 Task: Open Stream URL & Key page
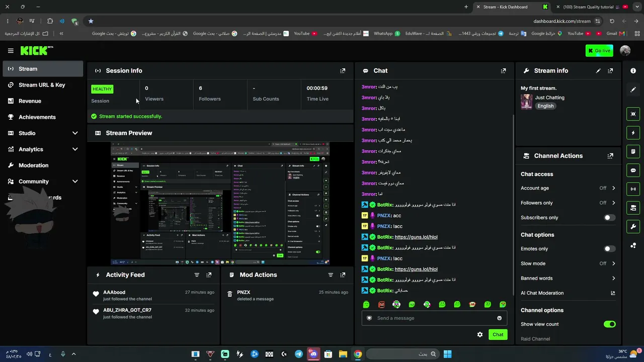(x=43, y=85)
